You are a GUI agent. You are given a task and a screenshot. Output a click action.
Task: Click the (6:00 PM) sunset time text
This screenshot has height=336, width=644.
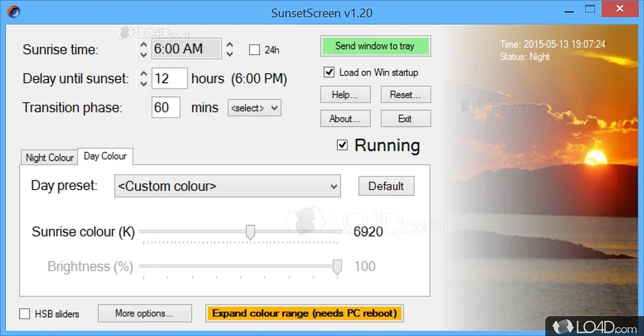coord(259,78)
